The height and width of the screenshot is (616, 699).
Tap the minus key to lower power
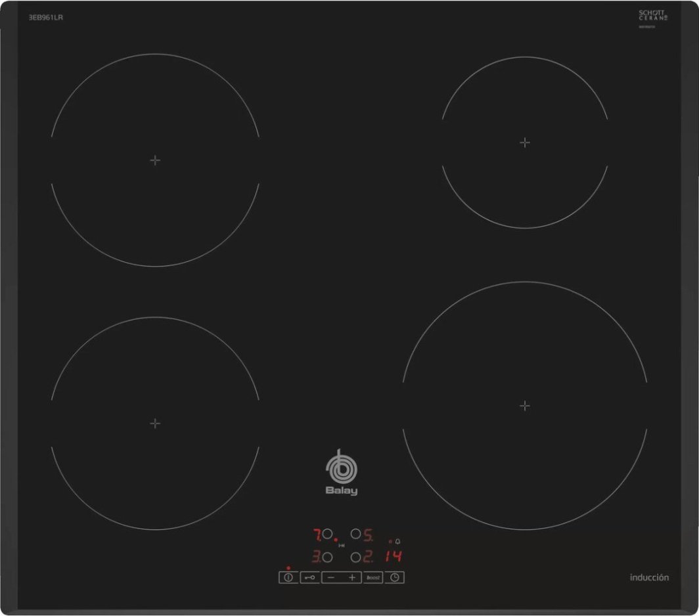331,578
